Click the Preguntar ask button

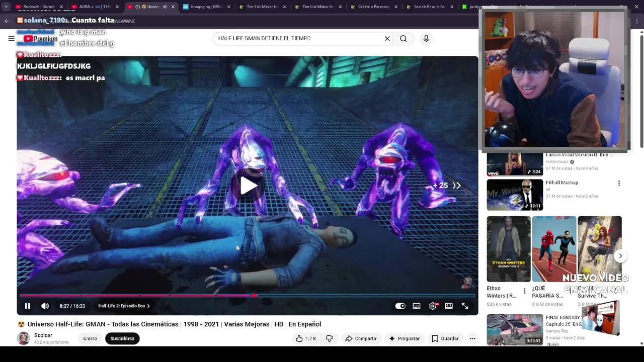click(404, 338)
